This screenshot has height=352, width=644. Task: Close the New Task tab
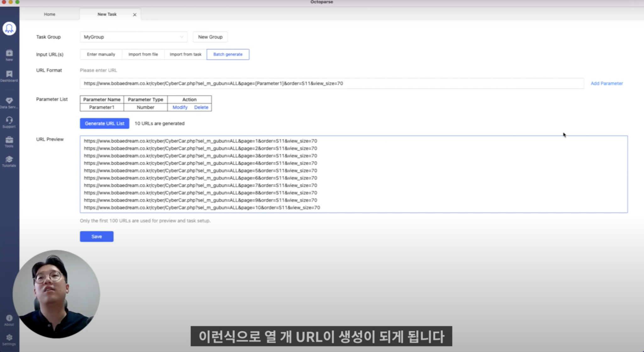[x=135, y=14]
